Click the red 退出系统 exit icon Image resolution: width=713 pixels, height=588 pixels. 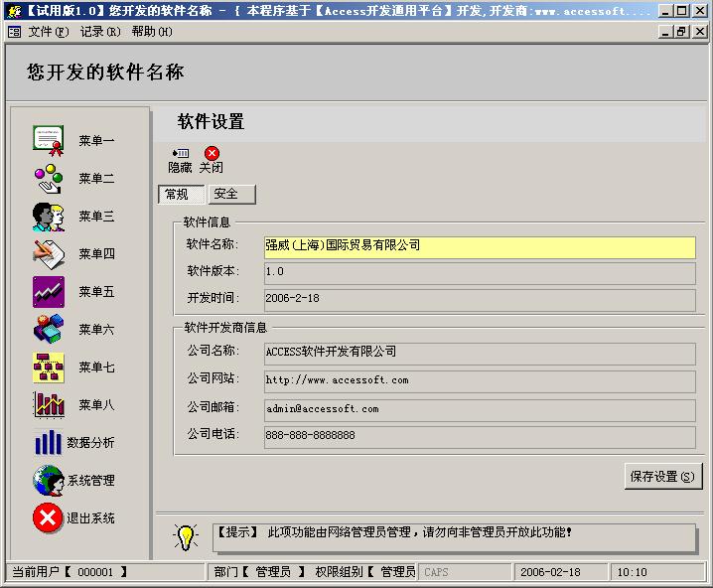click(x=48, y=517)
